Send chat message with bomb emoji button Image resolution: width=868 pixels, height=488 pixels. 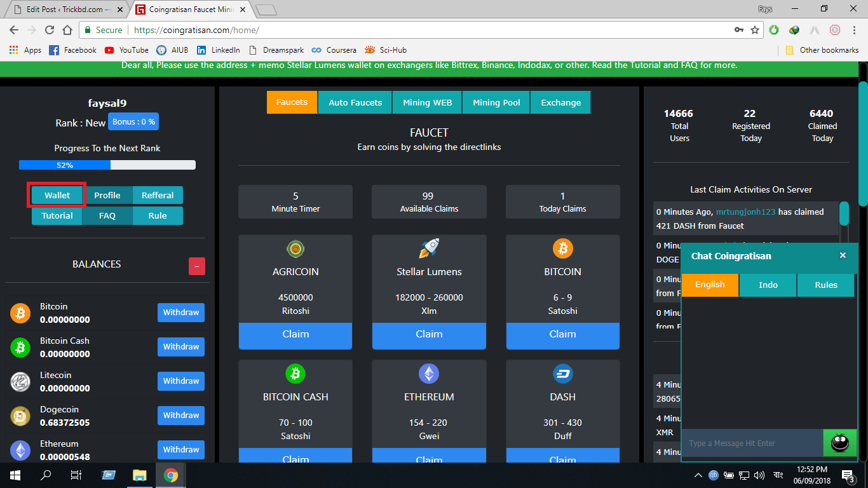(839, 443)
